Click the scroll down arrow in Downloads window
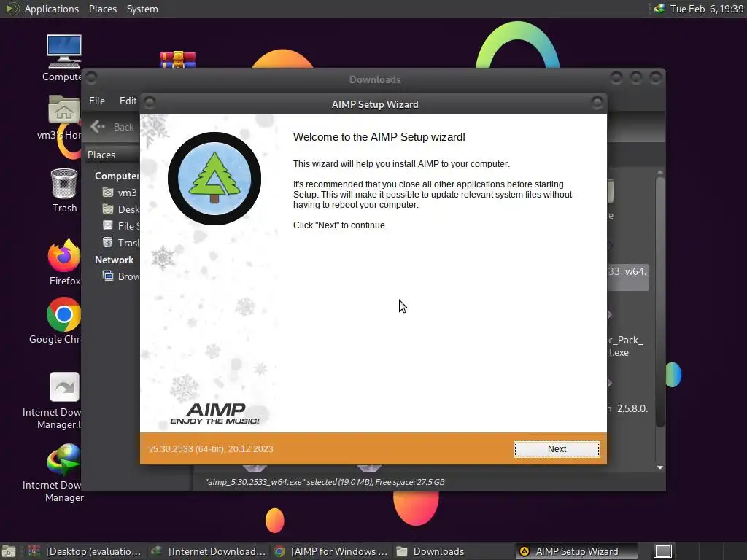The width and height of the screenshot is (747, 560). [x=659, y=467]
